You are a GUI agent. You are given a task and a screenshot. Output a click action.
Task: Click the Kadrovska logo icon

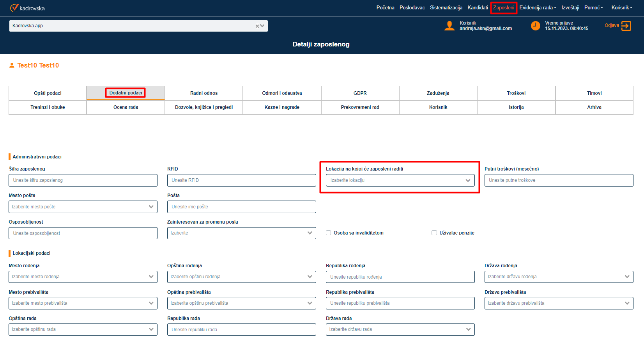click(x=14, y=8)
